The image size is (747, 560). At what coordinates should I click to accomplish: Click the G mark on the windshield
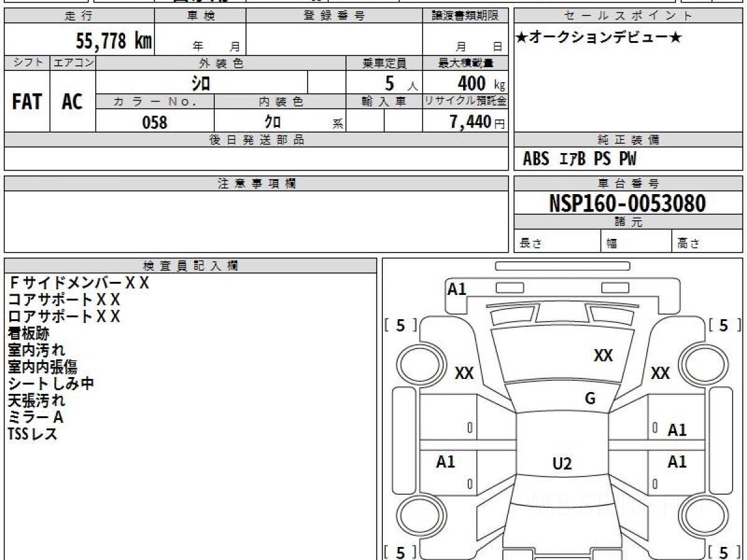[x=590, y=399]
